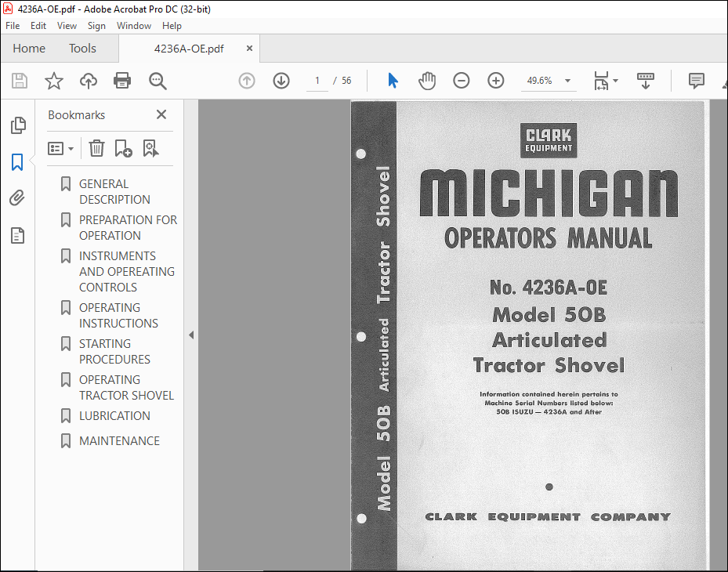728x572 pixels.
Task: Go to OPERATING INSTRUCTIONS bookmark
Action: tap(118, 315)
